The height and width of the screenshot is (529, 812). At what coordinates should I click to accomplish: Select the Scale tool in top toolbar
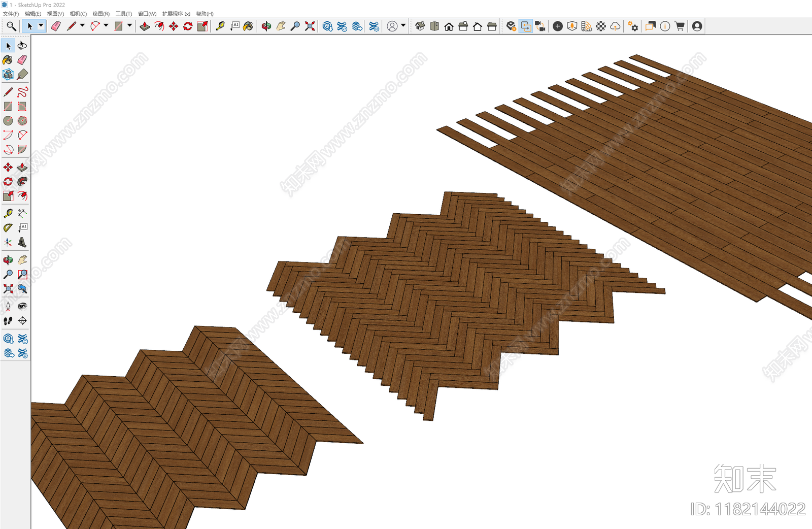202,26
